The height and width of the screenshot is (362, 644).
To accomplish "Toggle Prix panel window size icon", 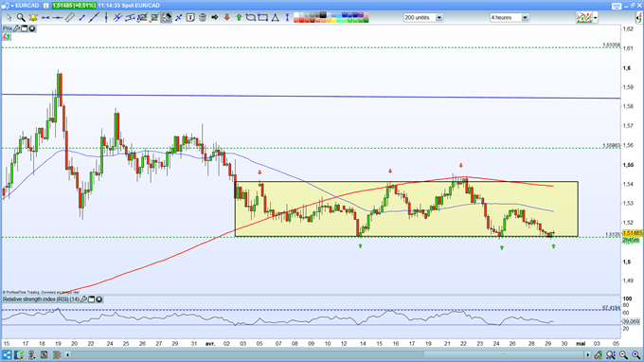I will [x=25, y=28].
